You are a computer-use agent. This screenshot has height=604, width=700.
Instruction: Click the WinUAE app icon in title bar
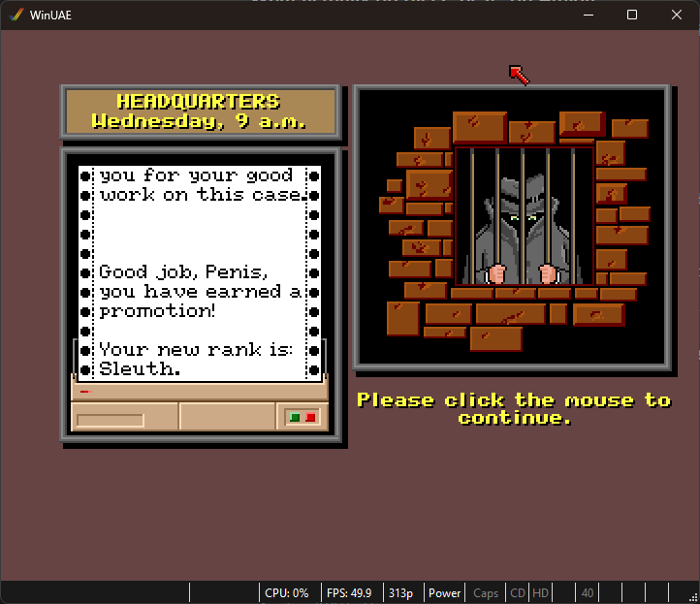tap(16, 15)
